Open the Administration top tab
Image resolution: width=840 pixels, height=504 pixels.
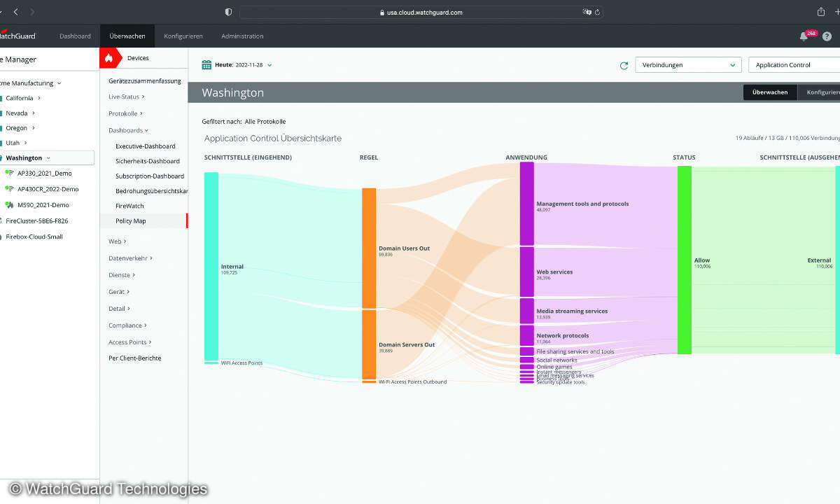click(x=242, y=36)
